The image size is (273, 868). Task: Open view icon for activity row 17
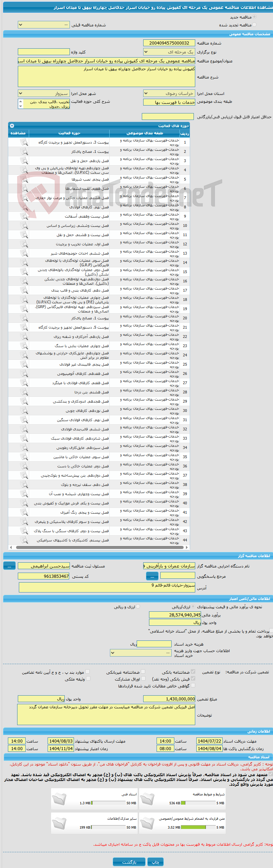[24, 290]
